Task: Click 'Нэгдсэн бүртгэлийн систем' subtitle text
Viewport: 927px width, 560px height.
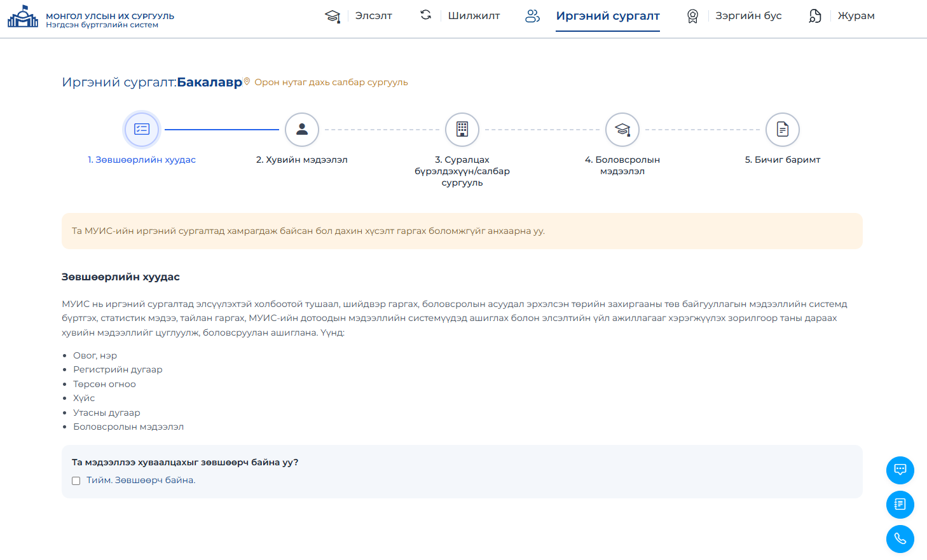Action: point(102,25)
